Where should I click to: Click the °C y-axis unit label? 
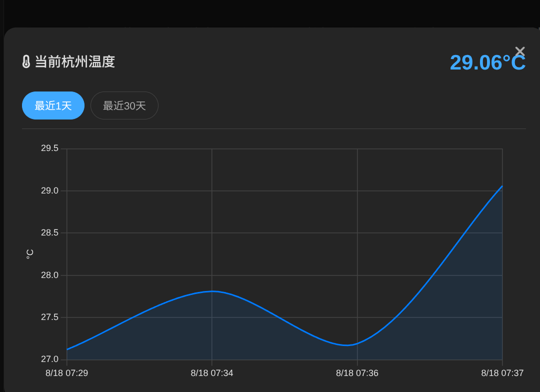point(29,254)
